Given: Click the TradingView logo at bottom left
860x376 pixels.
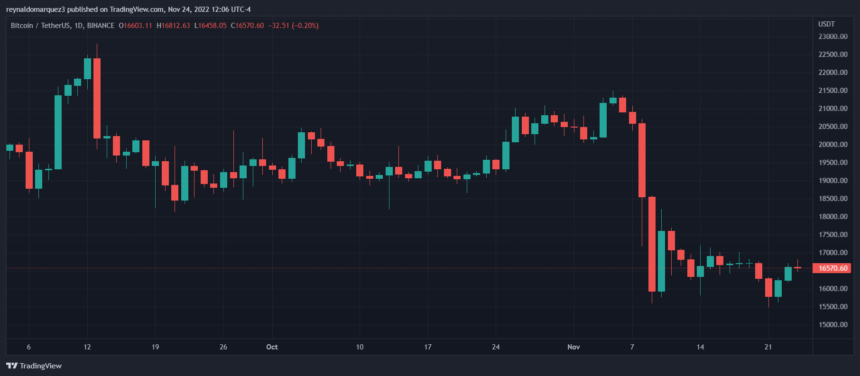Looking at the screenshot, I should click(x=33, y=366).
